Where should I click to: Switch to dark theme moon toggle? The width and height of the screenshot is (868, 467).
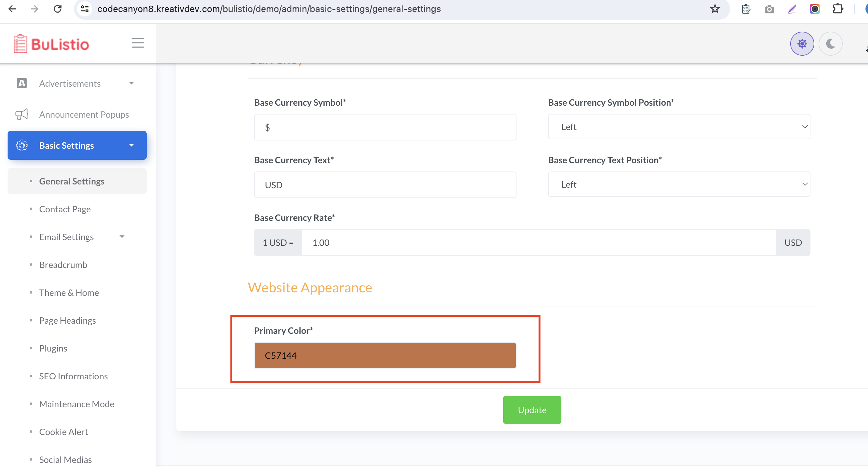(830, 43)
